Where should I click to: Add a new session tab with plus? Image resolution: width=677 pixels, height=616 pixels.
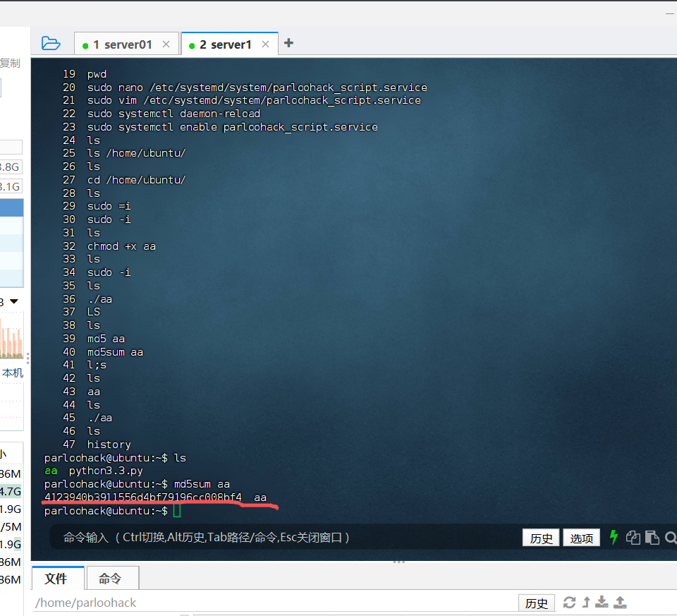coord(288,43)
